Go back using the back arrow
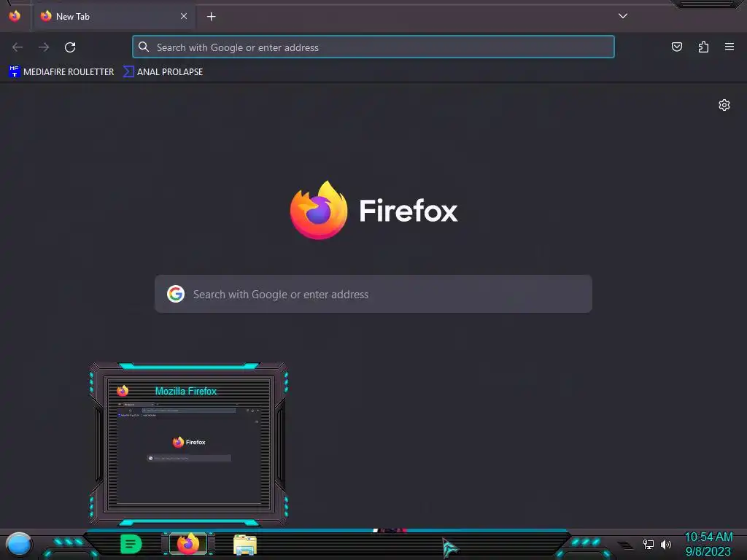Viewport: 747px width, 560px height. [x=18, y=47]
